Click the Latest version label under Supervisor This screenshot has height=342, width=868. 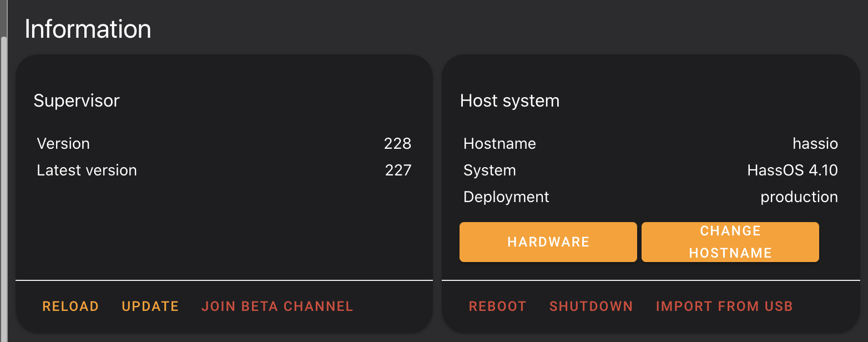[87, 170]
